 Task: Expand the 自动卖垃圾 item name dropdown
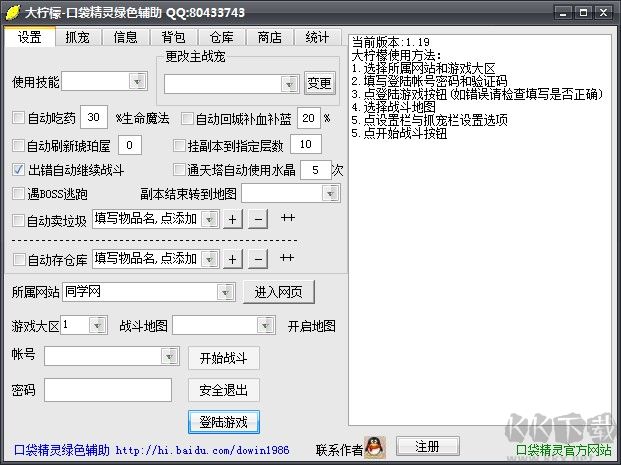tap(210, 219)
